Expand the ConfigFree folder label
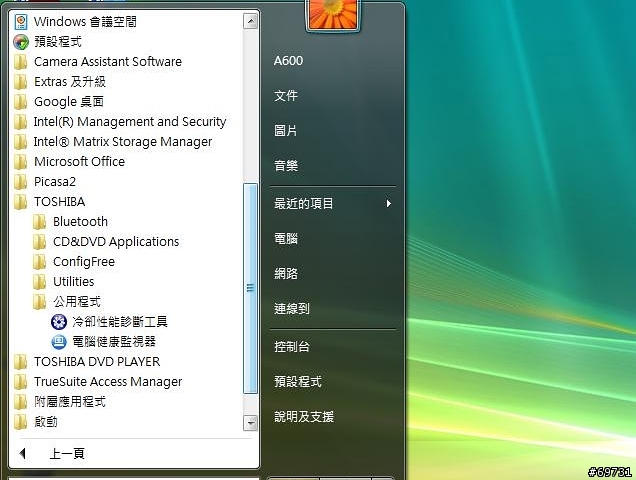 pos(84,262)
